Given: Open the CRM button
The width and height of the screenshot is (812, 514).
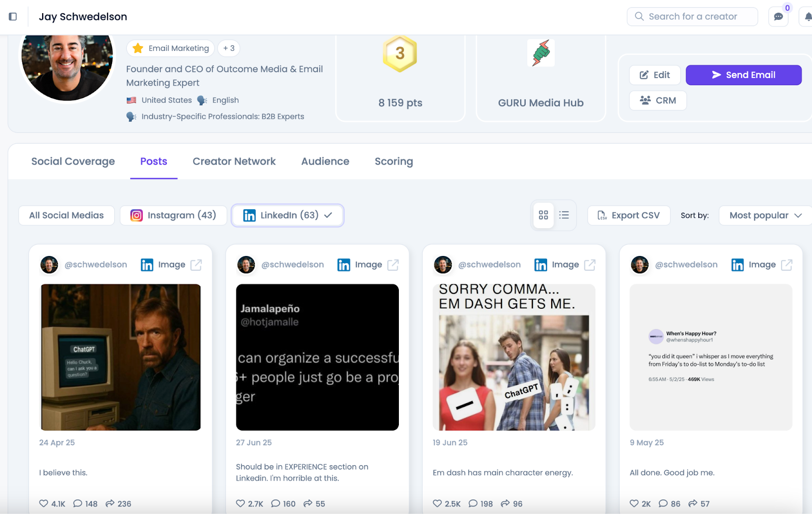Looking at the screenshot, I should (658, 101).
